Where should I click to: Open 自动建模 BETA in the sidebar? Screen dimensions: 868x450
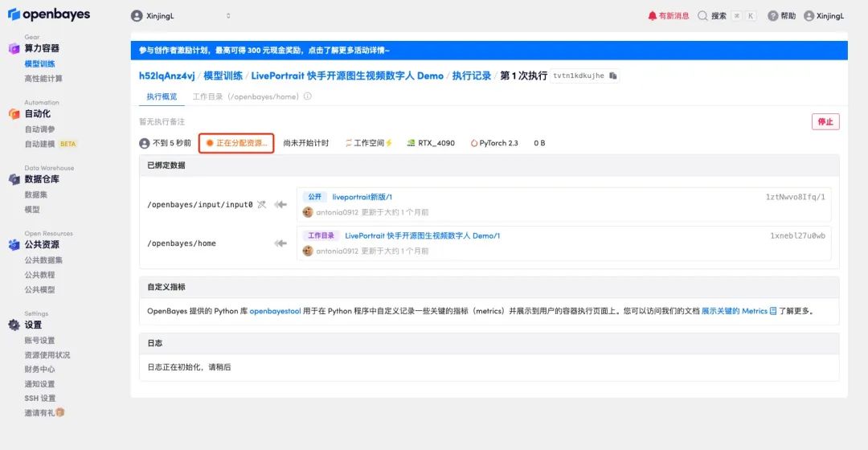click(51, 144)
